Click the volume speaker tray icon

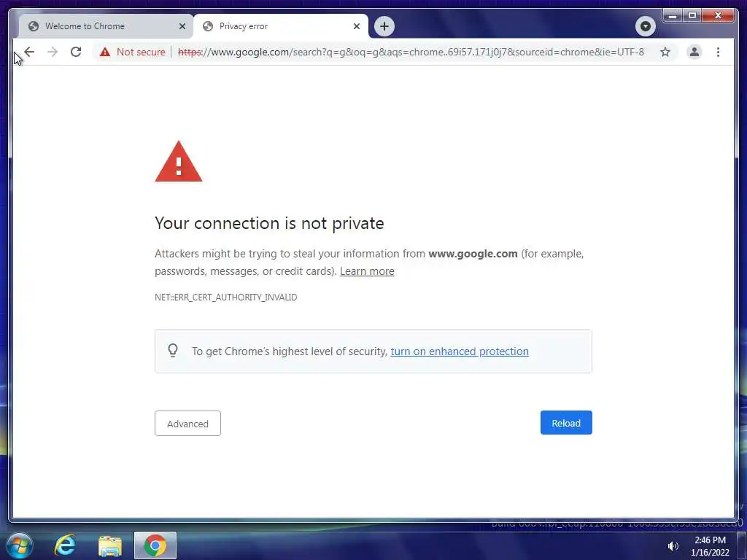tap(673, 546)
